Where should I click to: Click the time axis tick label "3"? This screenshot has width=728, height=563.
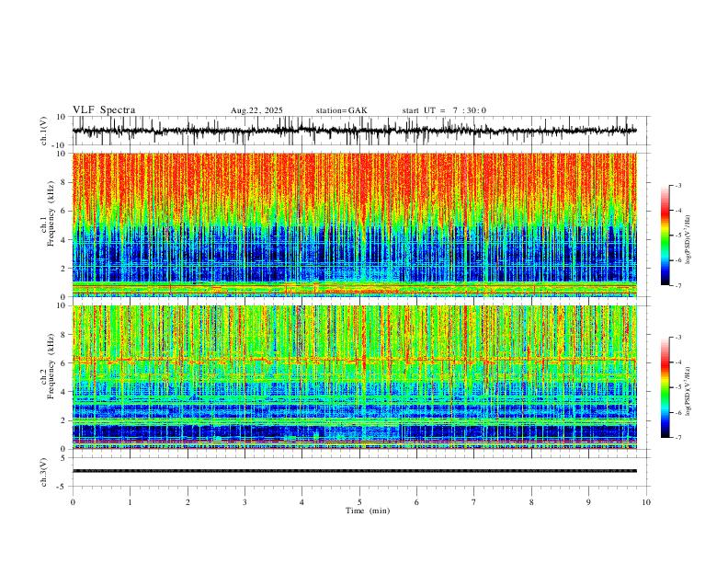tap(245, 502)
